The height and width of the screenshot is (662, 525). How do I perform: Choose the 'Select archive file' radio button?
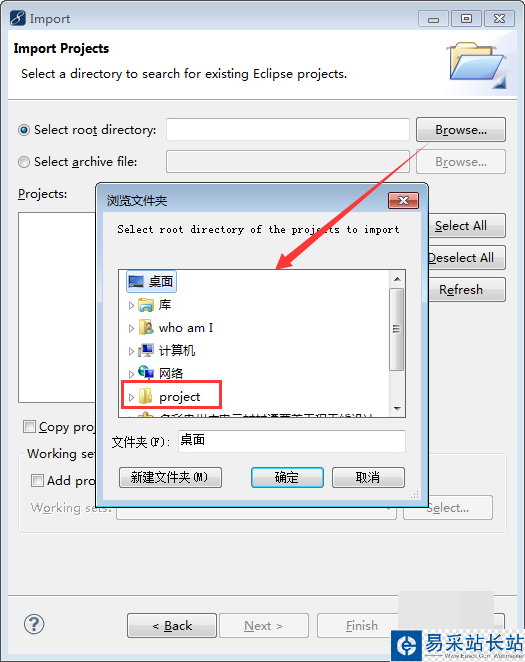[24, 162]
